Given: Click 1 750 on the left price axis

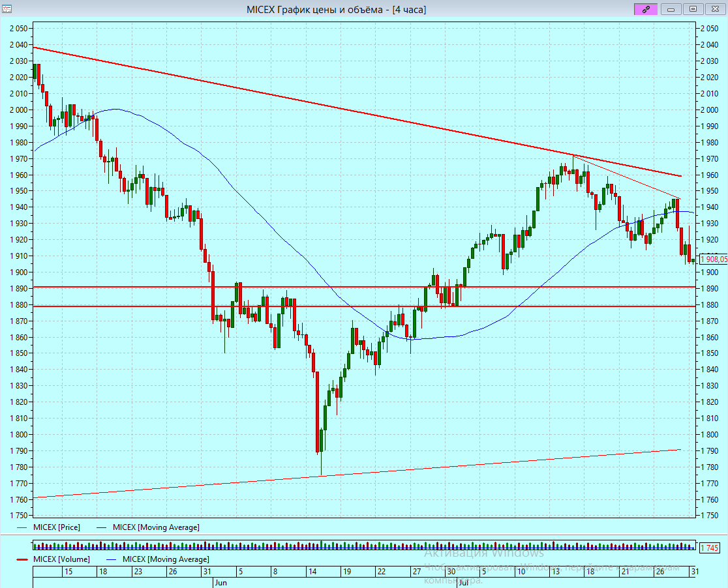Looking at the screenshot, I should [x=18, y=516].
